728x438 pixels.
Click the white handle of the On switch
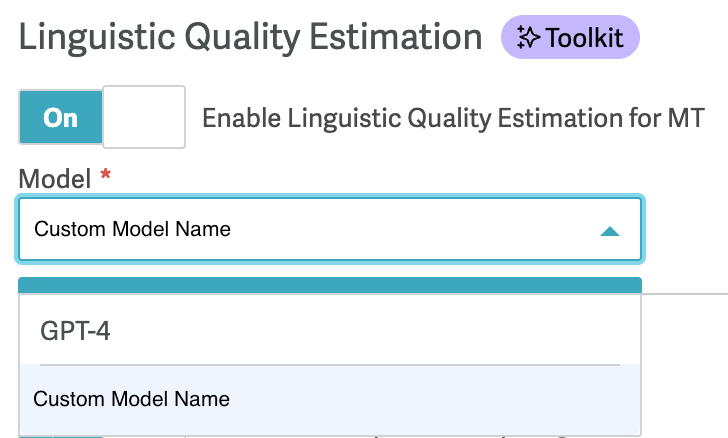pos(144,117)
